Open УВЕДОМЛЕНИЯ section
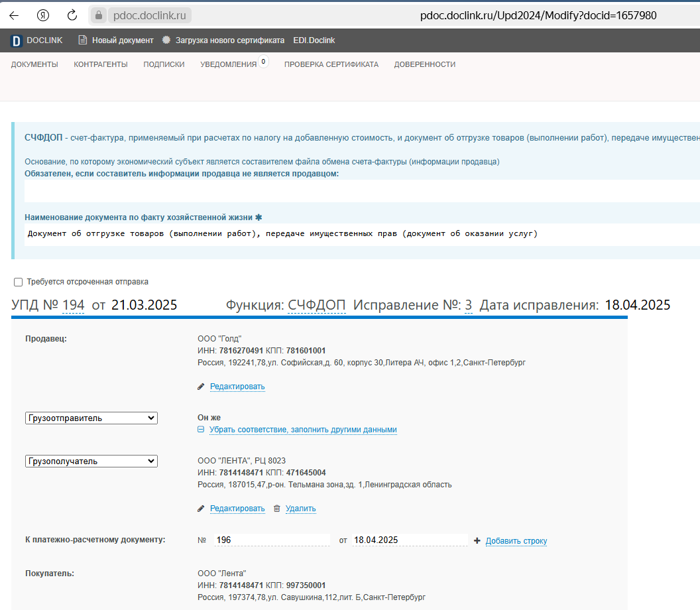Viewport: 700px width, 610px height. 229,64
